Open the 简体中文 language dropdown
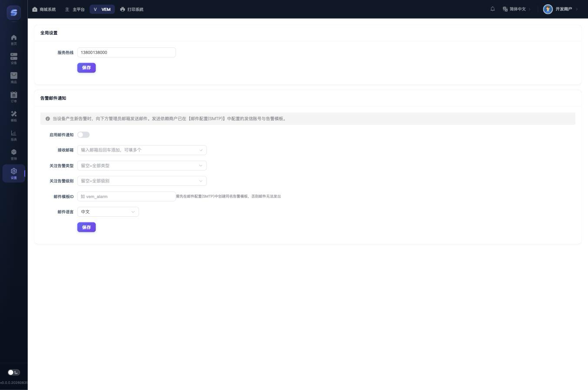This screenshot has width=588, height=390. point(517,9)
